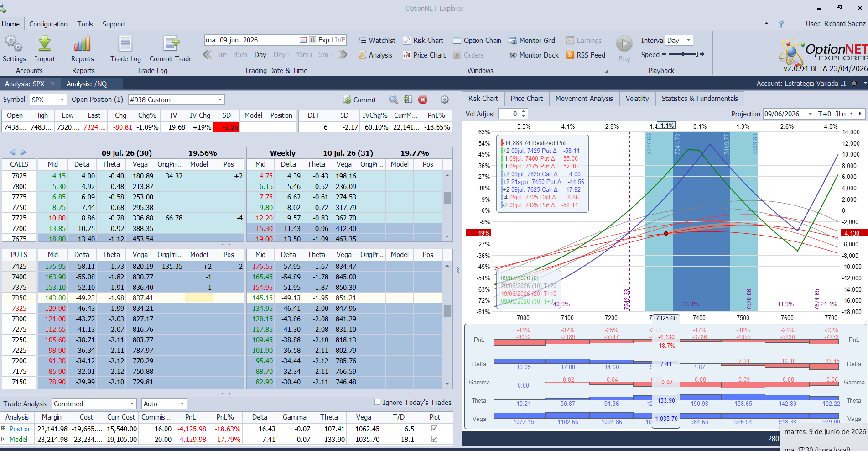Open the Monitor Grid window
The image size is (868, 451).
click(x=532, y=40)
